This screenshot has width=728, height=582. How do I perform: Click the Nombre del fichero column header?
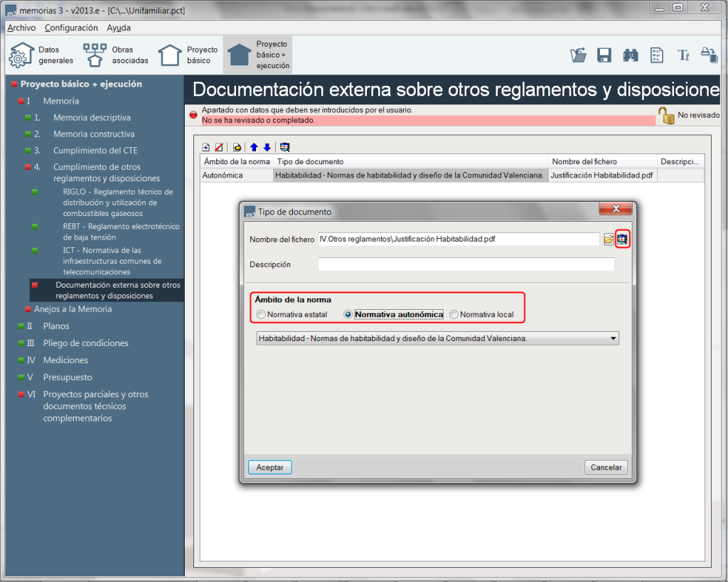(603, 161)
